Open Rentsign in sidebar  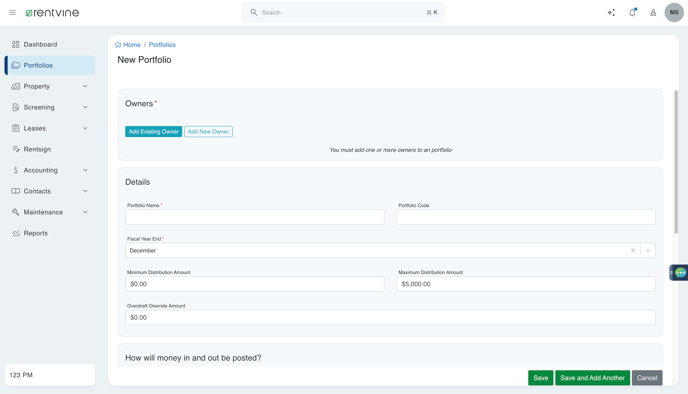coord(50,149)
